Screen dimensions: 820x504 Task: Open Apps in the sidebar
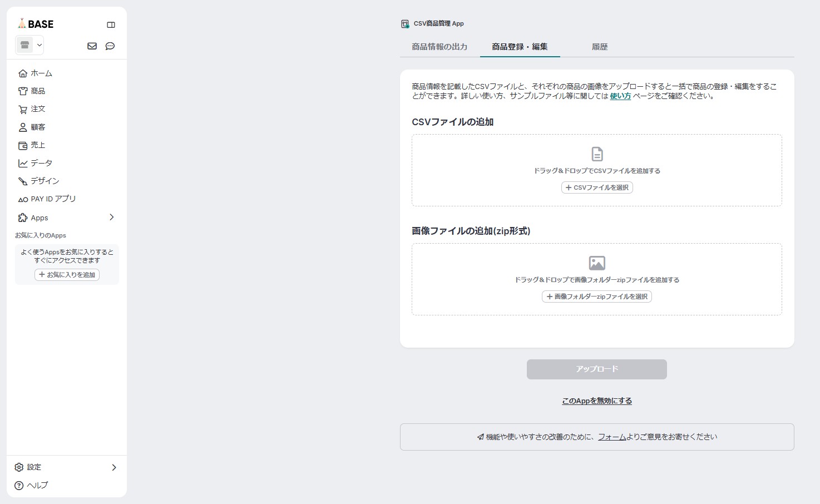(x=33, y=218)
